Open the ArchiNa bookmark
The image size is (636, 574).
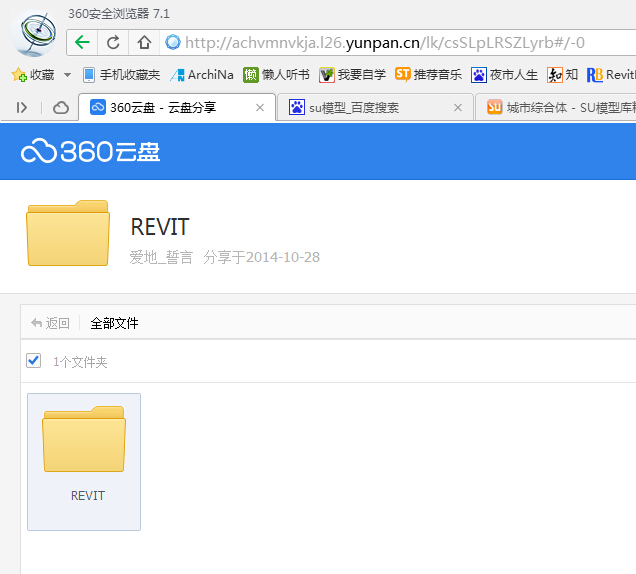(x=202, y=75)
